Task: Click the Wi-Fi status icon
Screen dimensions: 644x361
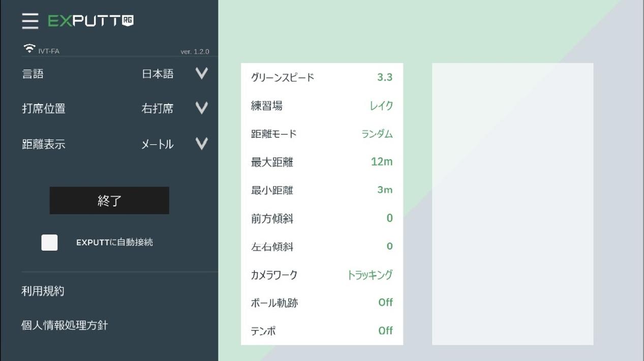Action: click(x=29, y=48)
